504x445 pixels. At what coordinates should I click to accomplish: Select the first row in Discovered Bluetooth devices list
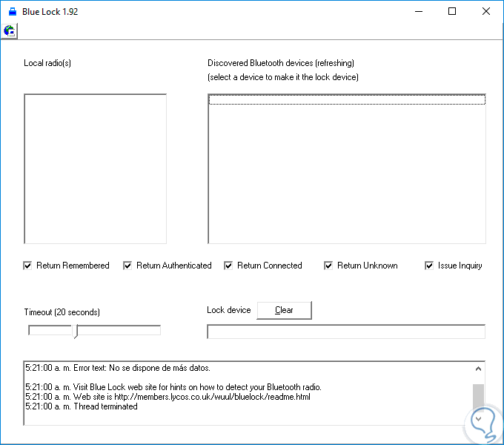[347, 99]
